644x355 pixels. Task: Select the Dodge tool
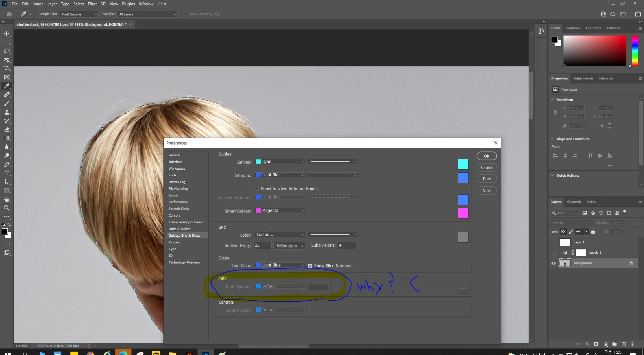tap(7, 156)
